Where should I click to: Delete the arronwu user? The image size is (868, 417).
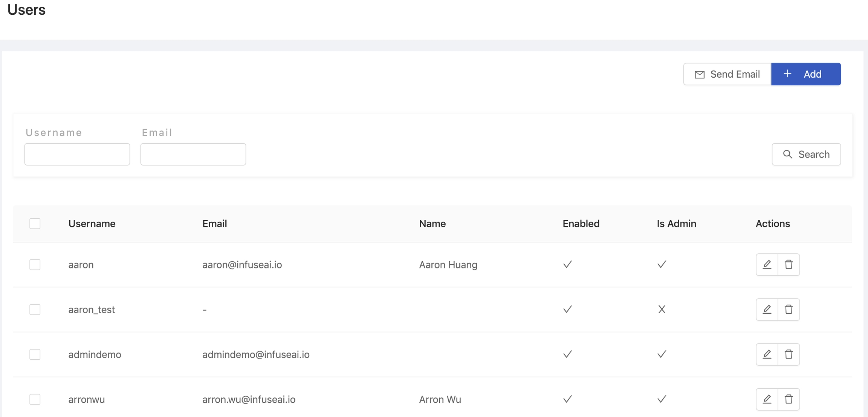click(789, 399)
